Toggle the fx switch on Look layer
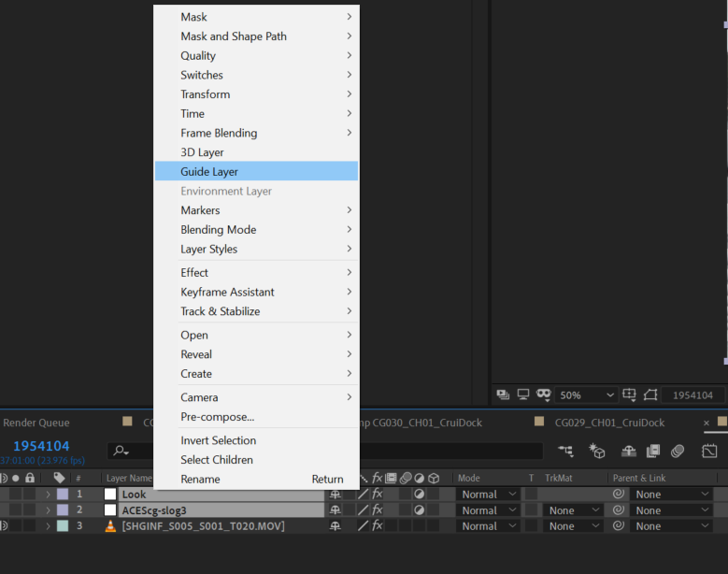 378,495
